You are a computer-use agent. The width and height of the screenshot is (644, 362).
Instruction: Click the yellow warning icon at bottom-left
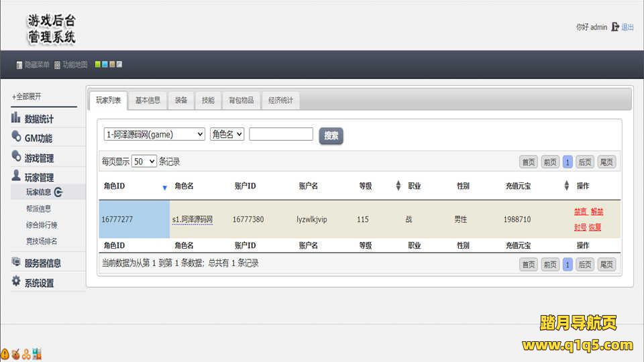(x=5, y=353)
